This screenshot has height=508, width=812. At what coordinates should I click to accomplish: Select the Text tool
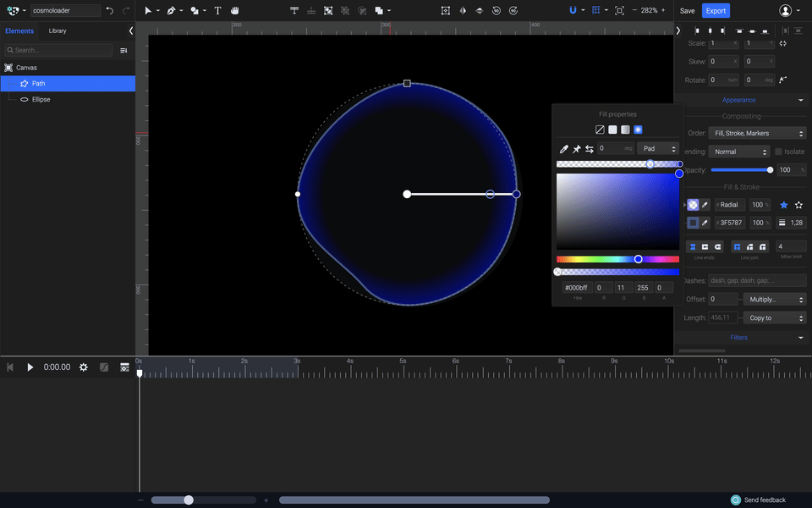[x=217, y=11]
